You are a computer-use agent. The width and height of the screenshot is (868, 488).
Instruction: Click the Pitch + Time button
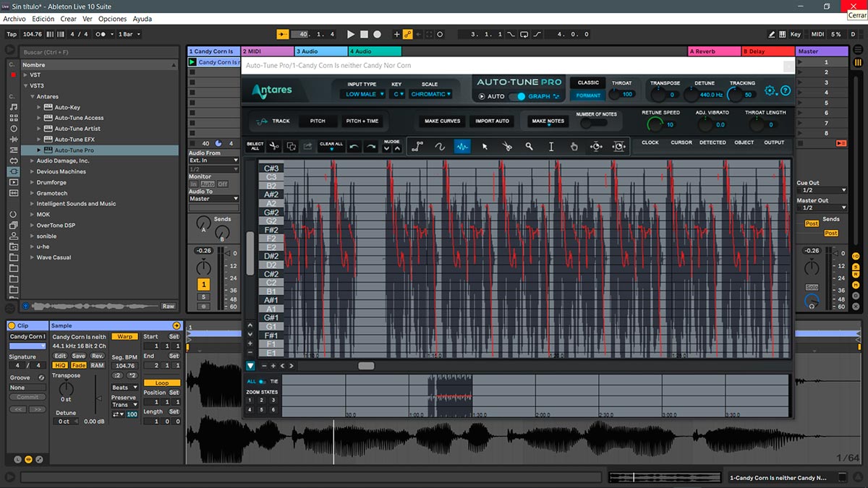pos(362,121)
